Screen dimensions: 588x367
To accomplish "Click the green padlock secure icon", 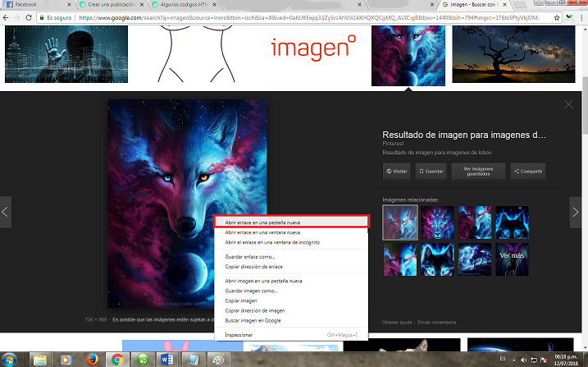I will point(42,17).
